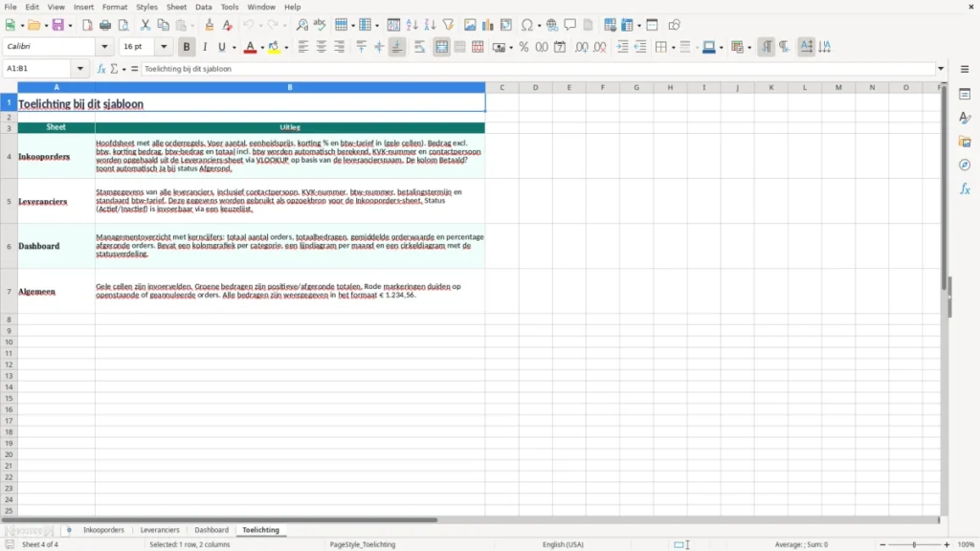Viewport: 980px width, 551px height.
Task: Open the sidebar Properties panel icon
Action: 965,95
